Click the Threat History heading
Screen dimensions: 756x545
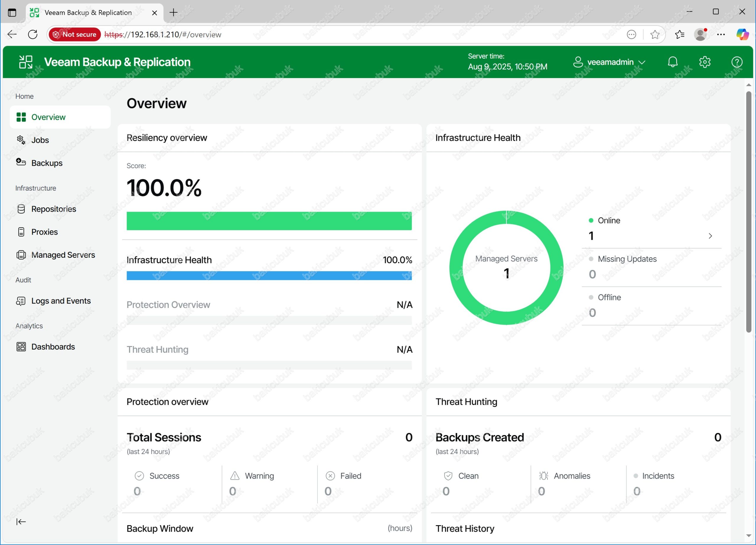click(x=465, y=529)
